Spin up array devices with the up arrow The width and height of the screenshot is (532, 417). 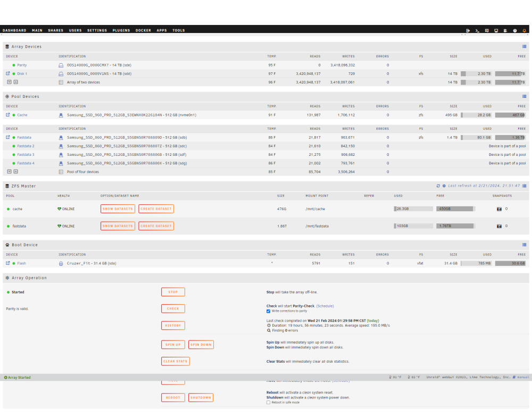click(15, 82)
